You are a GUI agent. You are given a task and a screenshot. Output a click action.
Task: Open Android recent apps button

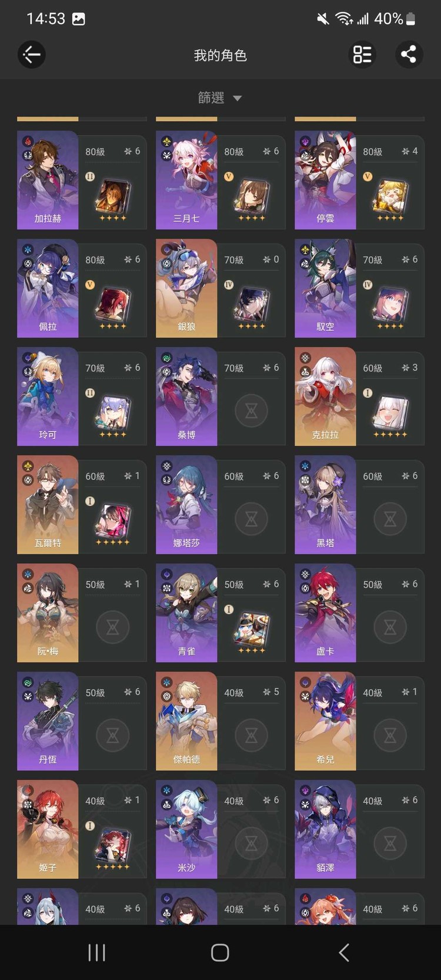(96, 952)
